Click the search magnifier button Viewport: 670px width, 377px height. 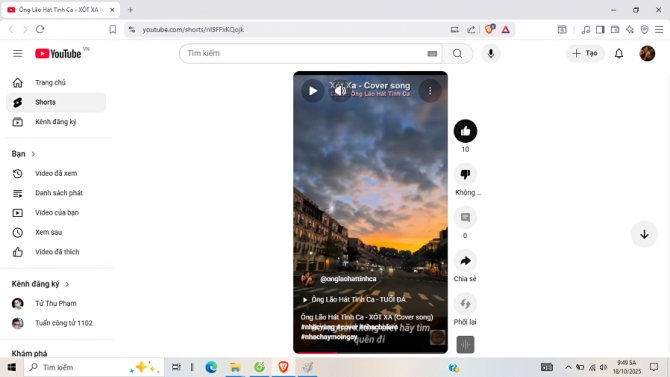click(x=457, y=53)
